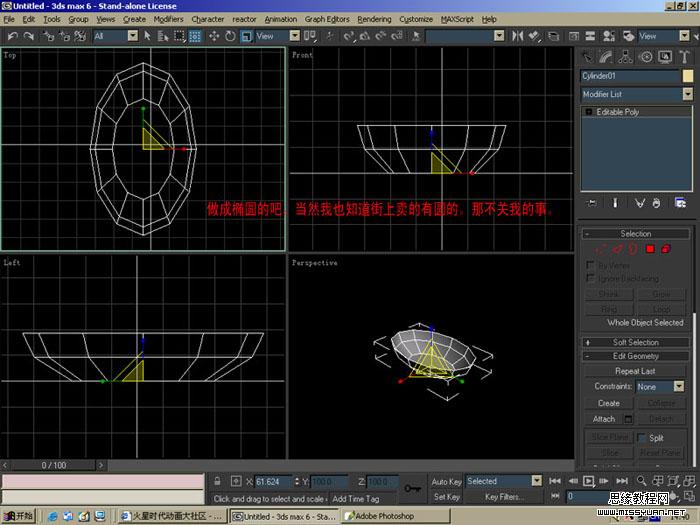Image resolution: width=700 pixels, height=525 pixels.
Task: Activate the Select and Scale tool
Action: pos(246,36)
